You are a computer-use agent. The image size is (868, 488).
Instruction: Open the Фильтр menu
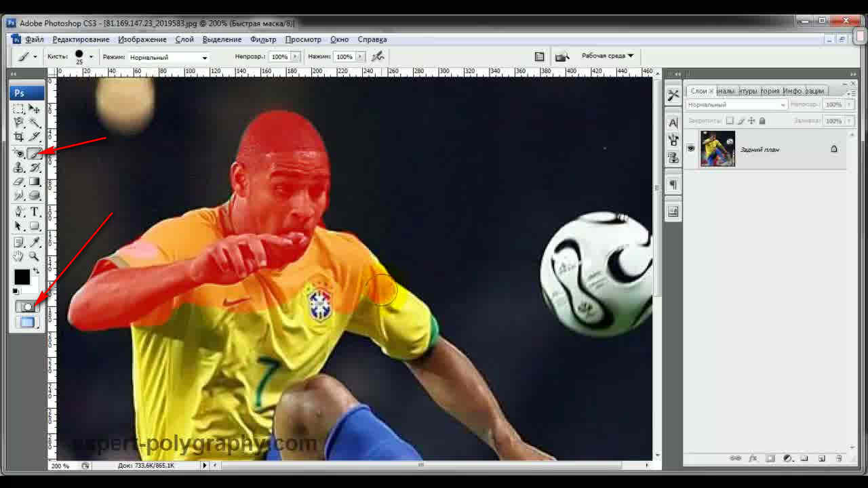tap(263, 39)
